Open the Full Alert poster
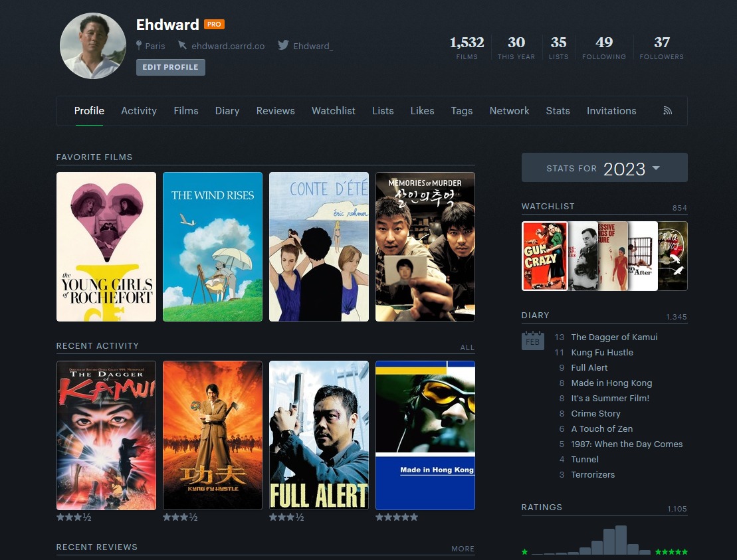Image resolution: width=737 pixels, height=560 pixels. click(319, 436)
